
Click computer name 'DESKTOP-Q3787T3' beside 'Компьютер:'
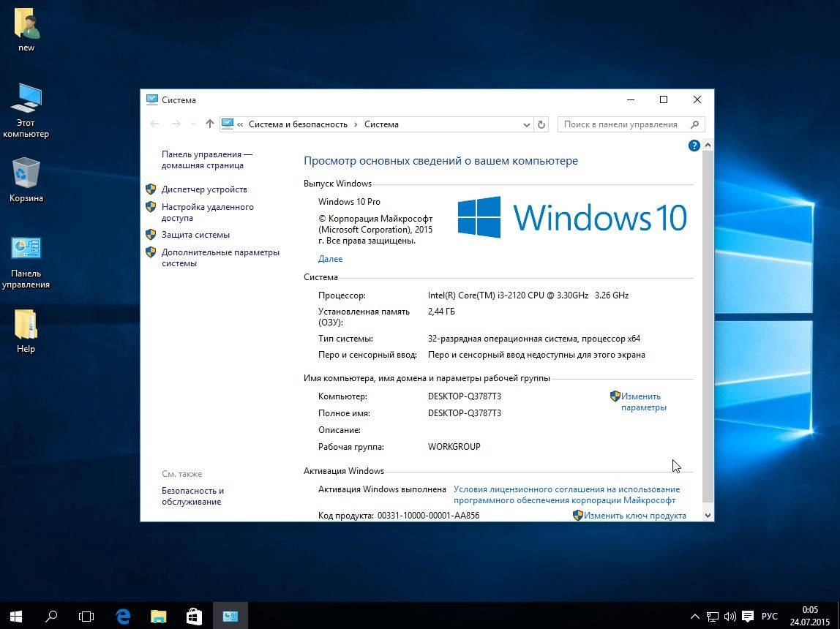pos(465,396)
